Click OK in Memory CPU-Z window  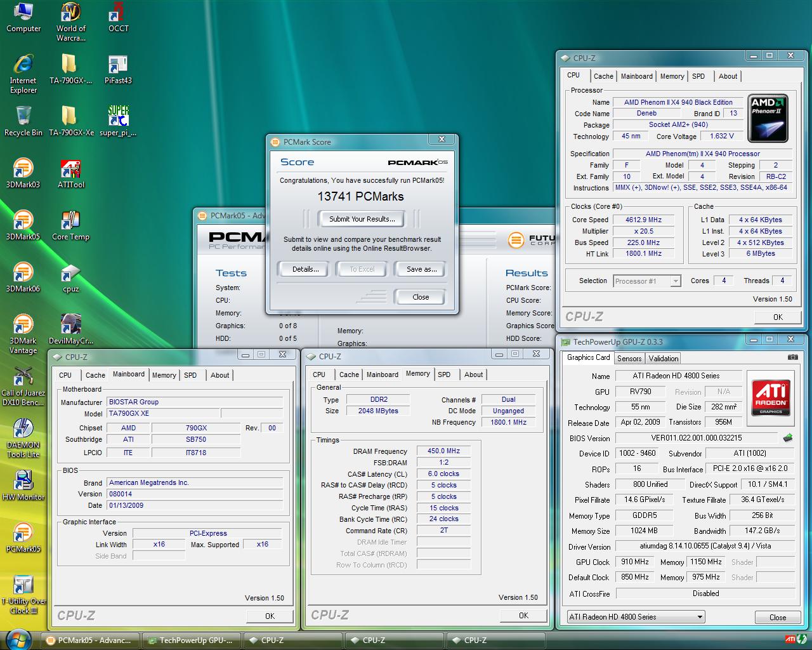point(523,615)
